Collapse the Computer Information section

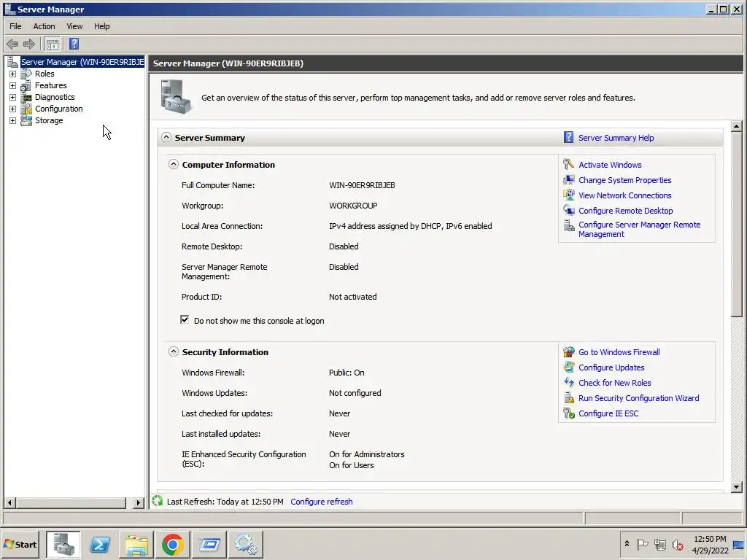click(x=174, y=164)
